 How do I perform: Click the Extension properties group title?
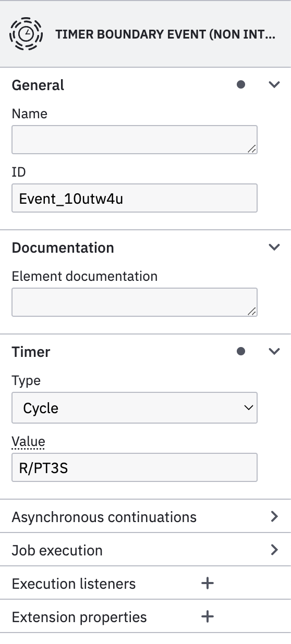(x=79, y=617)
